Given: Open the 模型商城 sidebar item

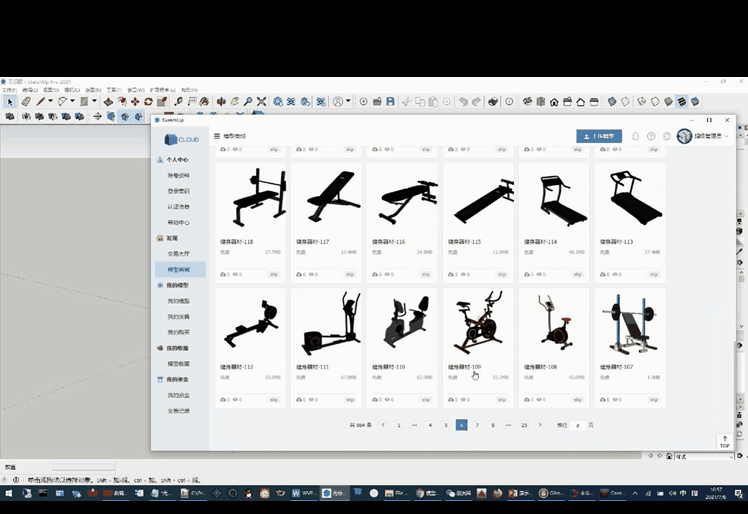Looking at the screenshot, I should pos(179,270).
